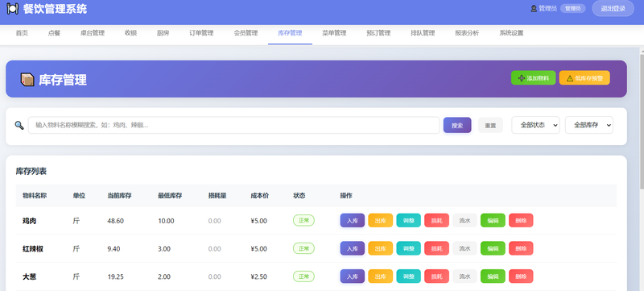644x291 pixels.
Task: Click 调整 for 鸡肉 row
Action: click(x=409, y=220)
